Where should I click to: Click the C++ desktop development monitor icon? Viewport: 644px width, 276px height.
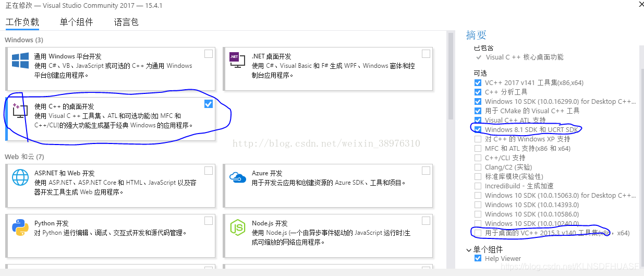tap(20, 110)
